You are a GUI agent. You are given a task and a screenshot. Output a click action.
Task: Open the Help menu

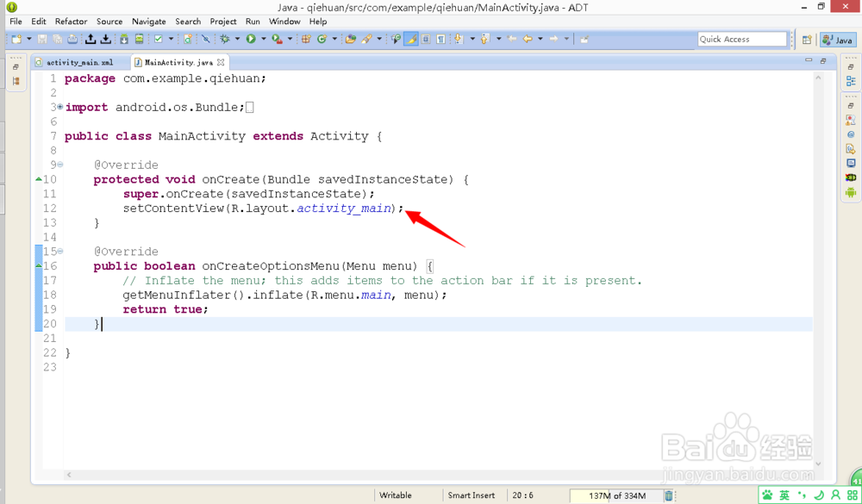click(x=318, y=22)
